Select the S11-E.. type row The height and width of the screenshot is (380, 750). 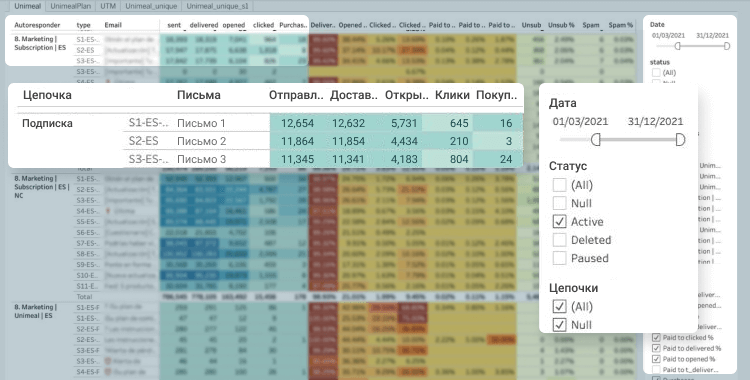[x=87, y=286]
